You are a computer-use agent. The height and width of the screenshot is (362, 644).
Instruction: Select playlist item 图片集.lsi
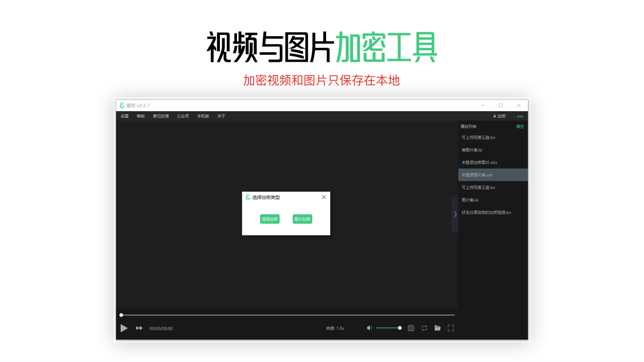pyautogui.click(x=493, y=200)
